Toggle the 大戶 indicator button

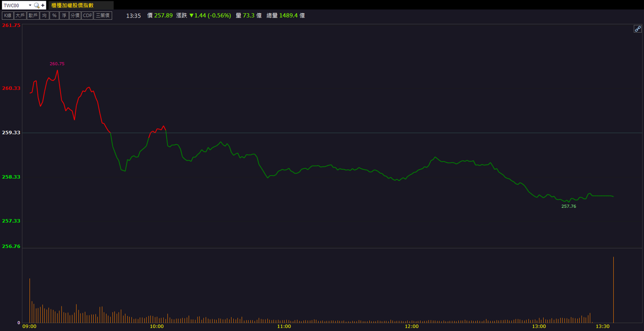(20, 16)
